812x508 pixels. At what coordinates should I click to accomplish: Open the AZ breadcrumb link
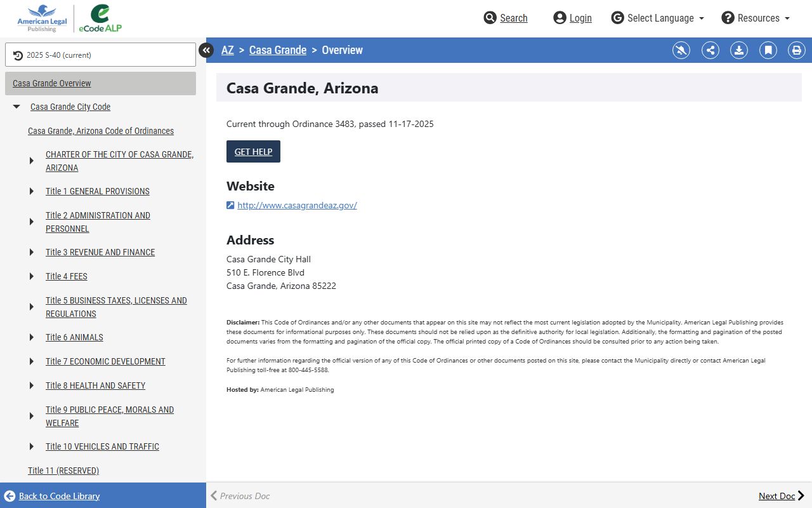228,50
